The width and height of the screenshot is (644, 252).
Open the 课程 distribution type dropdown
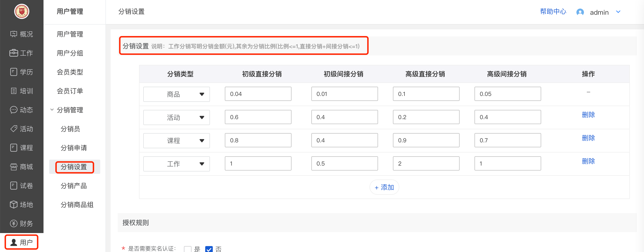pos(177,140)
